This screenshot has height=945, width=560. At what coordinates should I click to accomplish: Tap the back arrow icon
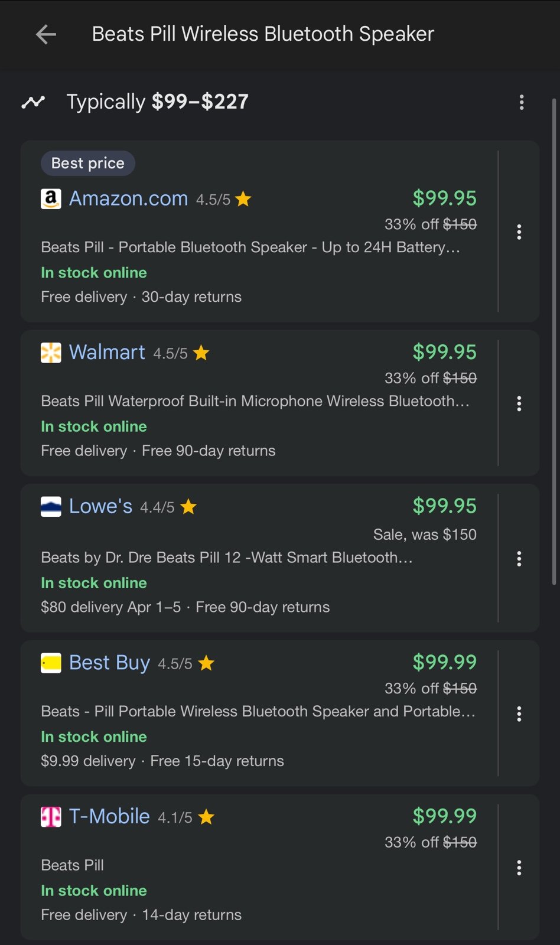coord(46,34)
